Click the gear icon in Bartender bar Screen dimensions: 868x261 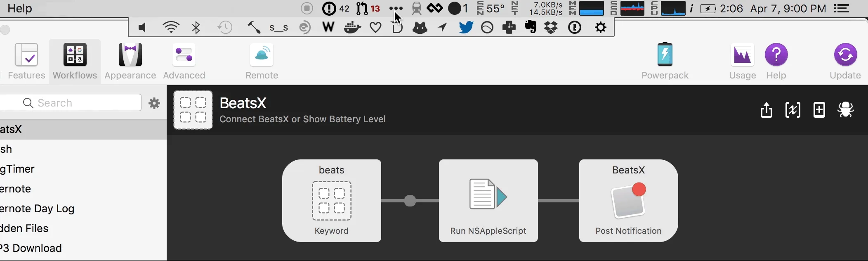pos(601,28)
